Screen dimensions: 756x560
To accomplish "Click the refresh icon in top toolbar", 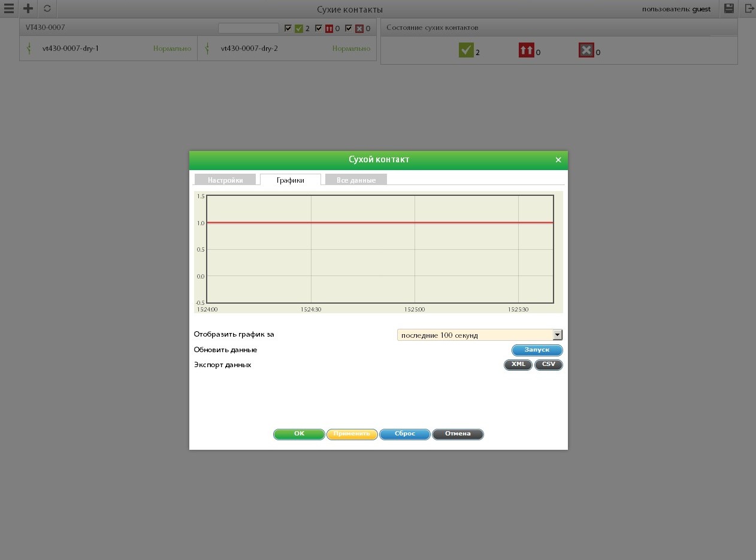I will click(x=47, y=9).
